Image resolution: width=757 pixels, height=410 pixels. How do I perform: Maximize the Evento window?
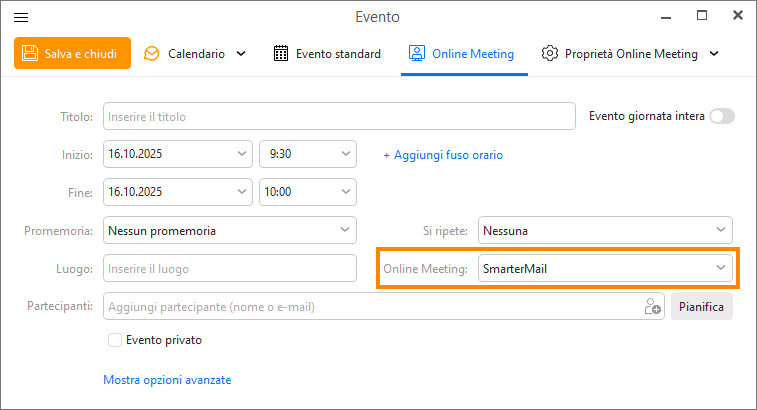pyautogui.click(x=702, y=16)
